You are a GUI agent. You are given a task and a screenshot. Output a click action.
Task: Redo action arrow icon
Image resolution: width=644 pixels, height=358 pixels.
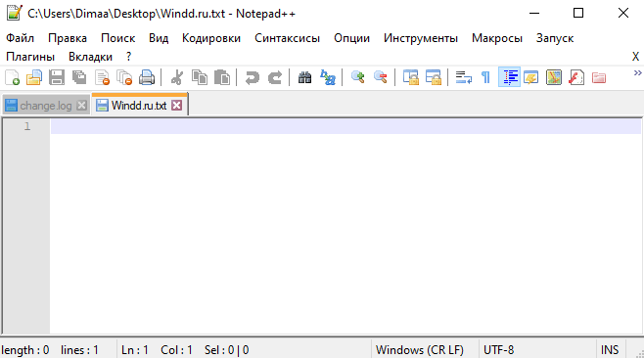coord(275,77)
